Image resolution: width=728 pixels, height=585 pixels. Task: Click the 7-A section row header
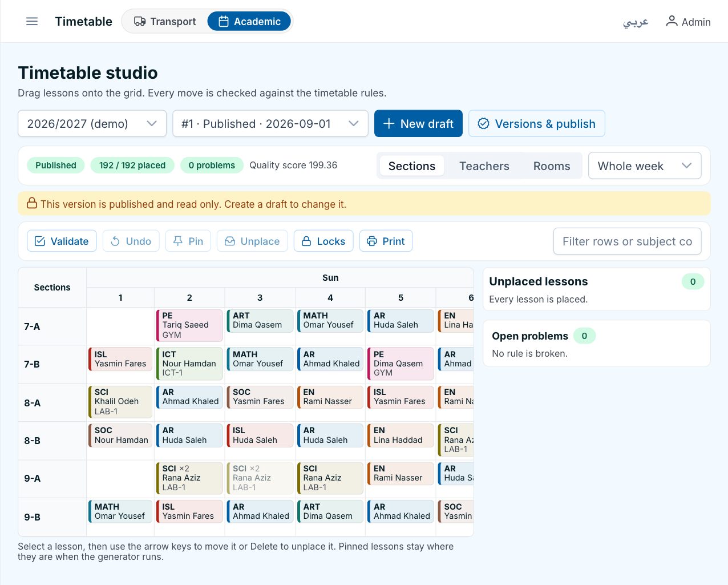(52, 326)
